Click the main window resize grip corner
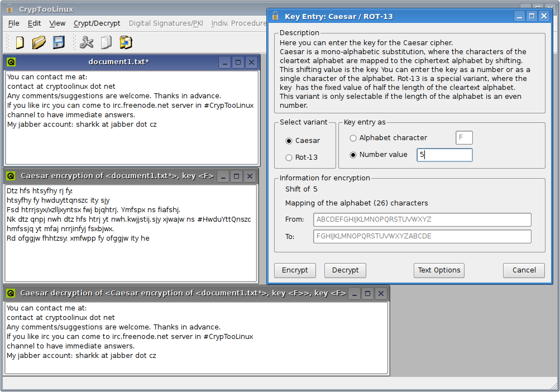 (554, 385)
